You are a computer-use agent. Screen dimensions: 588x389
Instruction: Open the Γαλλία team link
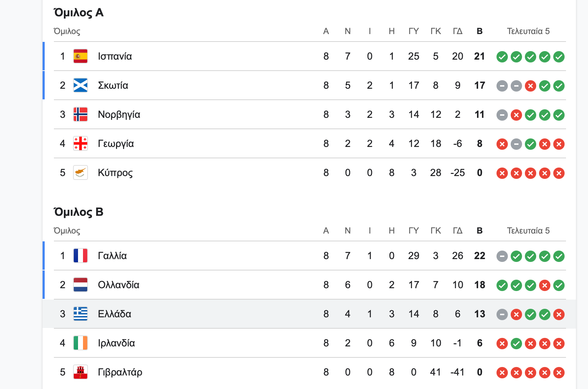click(x=112, y=256)
